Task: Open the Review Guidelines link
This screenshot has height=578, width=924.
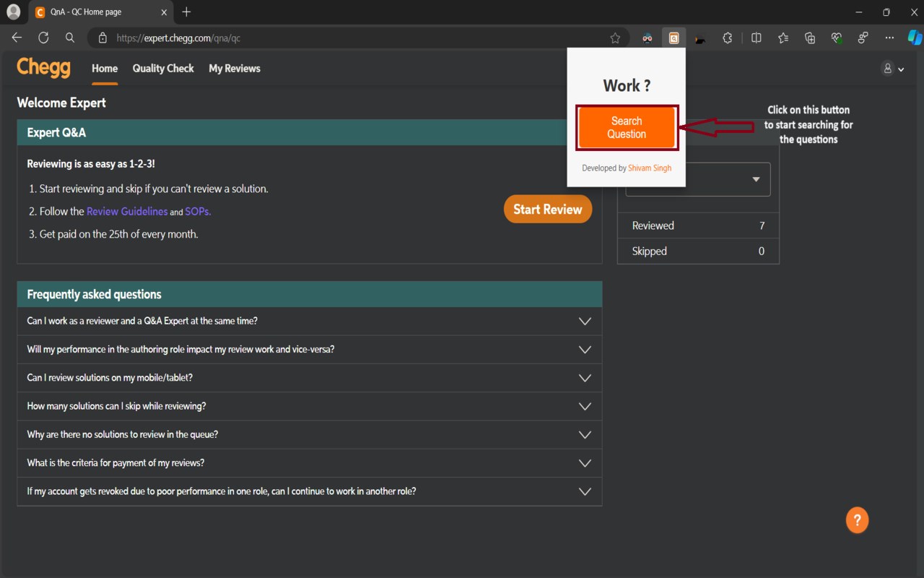Action: click(x=127, y=212)
